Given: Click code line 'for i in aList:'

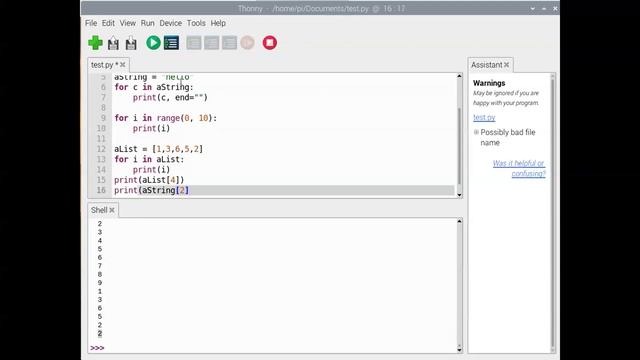Looking at the screenshot, I should pos(149,159).
